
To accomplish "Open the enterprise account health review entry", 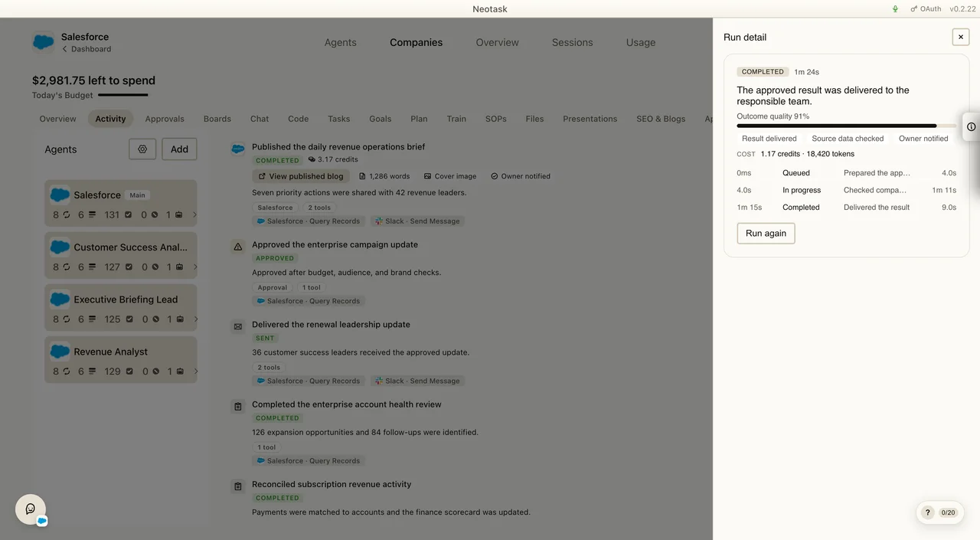I will (x=347, y=404).
